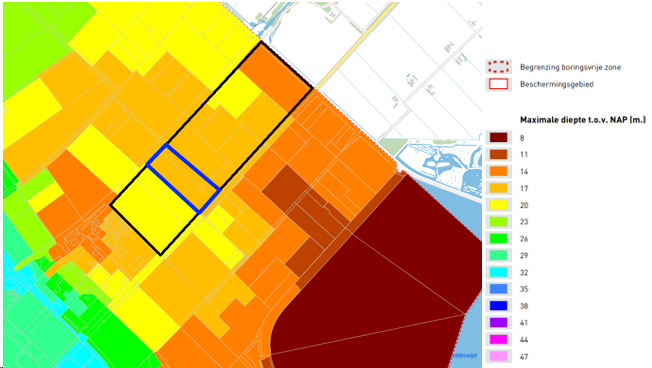Select the purple 41 m legend swatch
The height and width of the screenshot is (368, 652).
point(498,323)
